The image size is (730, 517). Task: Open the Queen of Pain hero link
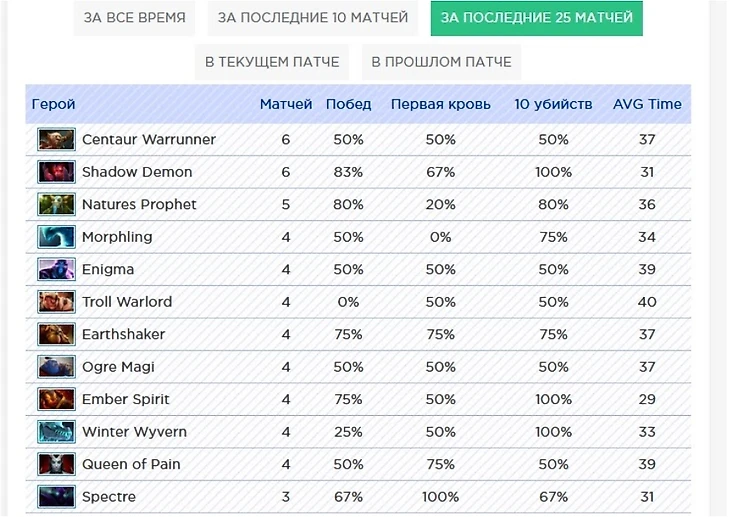pyautogui.click(x=131, y=464)
